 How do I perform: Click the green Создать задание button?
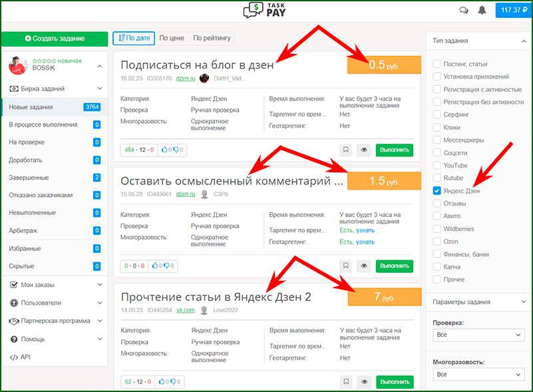[x=55, y=39]
